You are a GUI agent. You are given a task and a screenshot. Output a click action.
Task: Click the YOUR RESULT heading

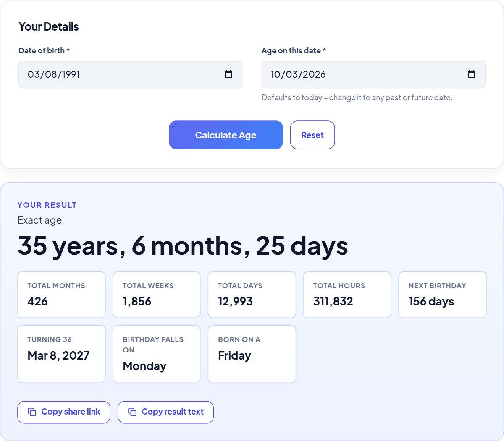tap(47, 205)
